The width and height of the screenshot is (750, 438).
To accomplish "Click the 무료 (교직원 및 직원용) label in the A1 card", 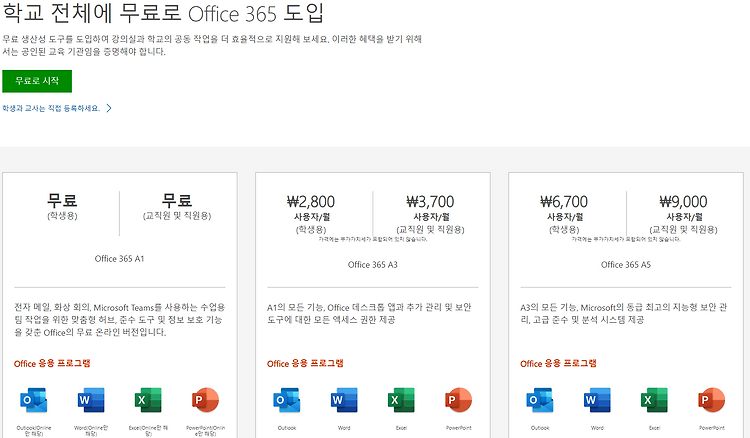I will [177, 206].
